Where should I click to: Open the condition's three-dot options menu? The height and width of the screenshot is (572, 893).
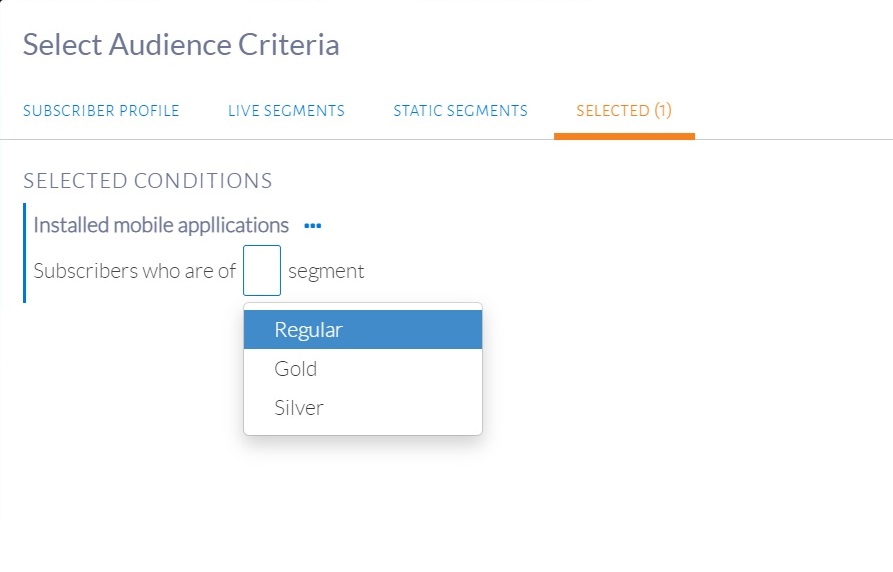pyautogui.click(x=313, y=226)
